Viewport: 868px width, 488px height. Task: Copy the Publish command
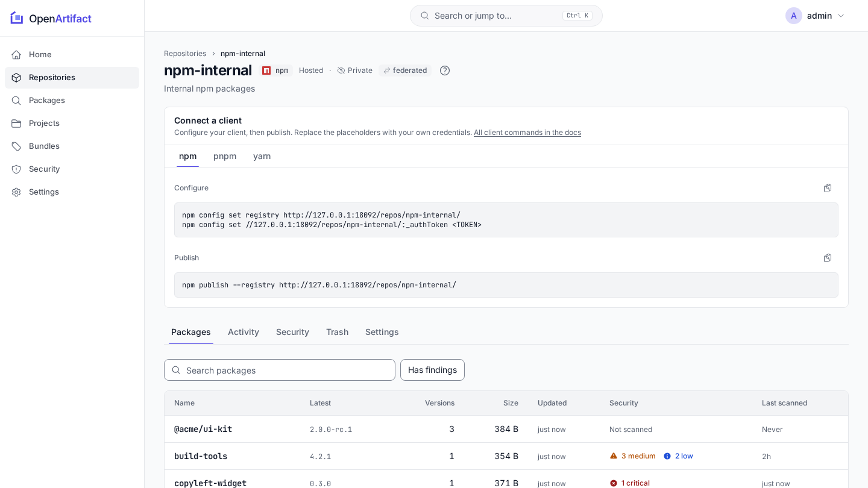click(828, 258)
